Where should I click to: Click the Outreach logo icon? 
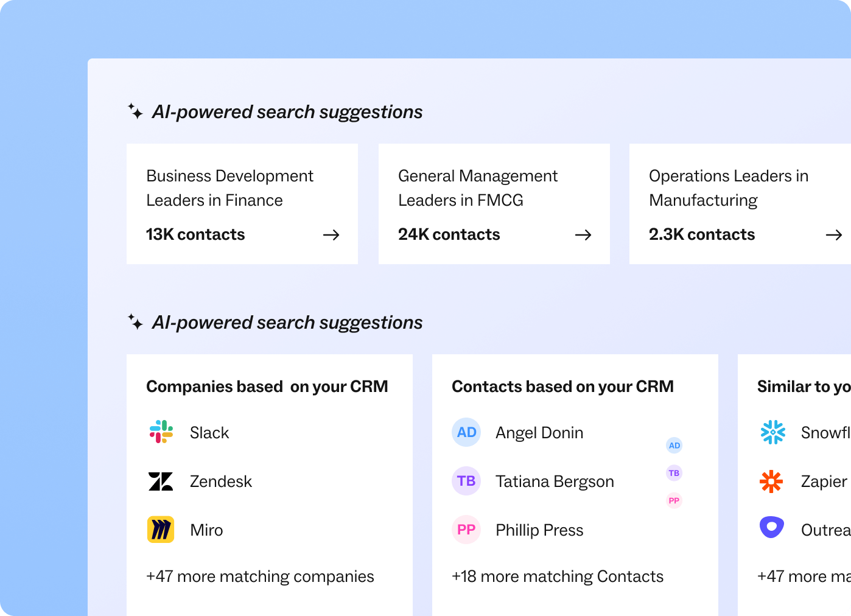771,527
